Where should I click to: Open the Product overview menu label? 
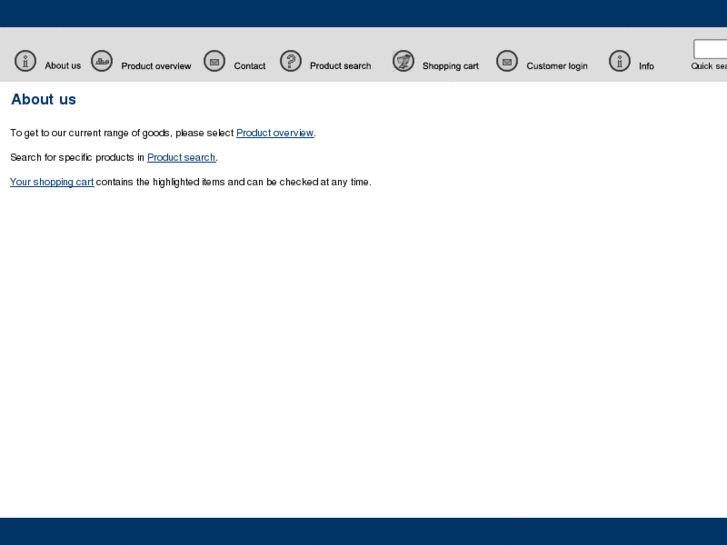pos(156,66)
